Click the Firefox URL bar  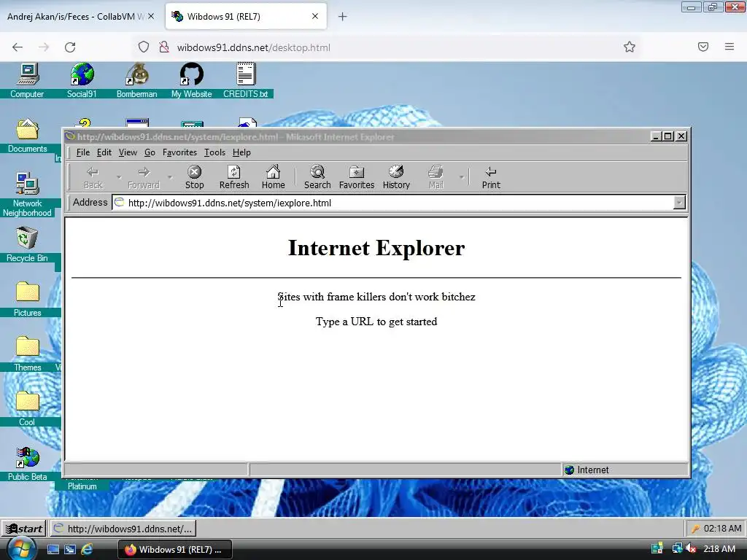pyautogui.click(x=386, y=47)
